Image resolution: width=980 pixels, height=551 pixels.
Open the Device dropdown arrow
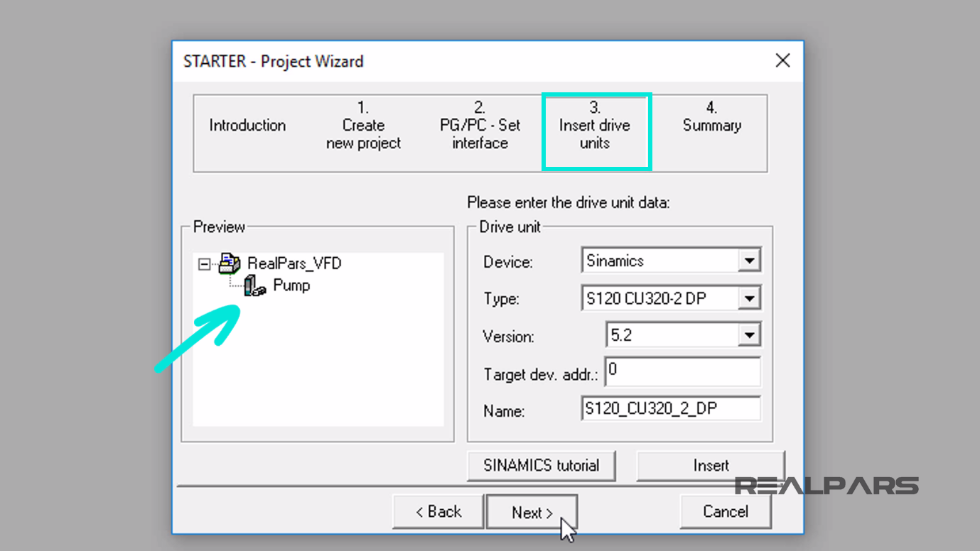click(x=749, y=261)
